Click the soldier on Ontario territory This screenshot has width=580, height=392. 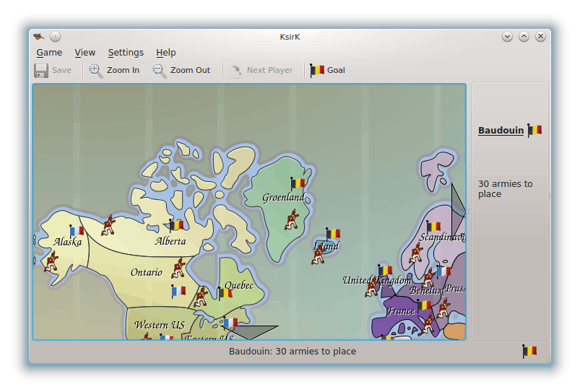tap(178, 268)
